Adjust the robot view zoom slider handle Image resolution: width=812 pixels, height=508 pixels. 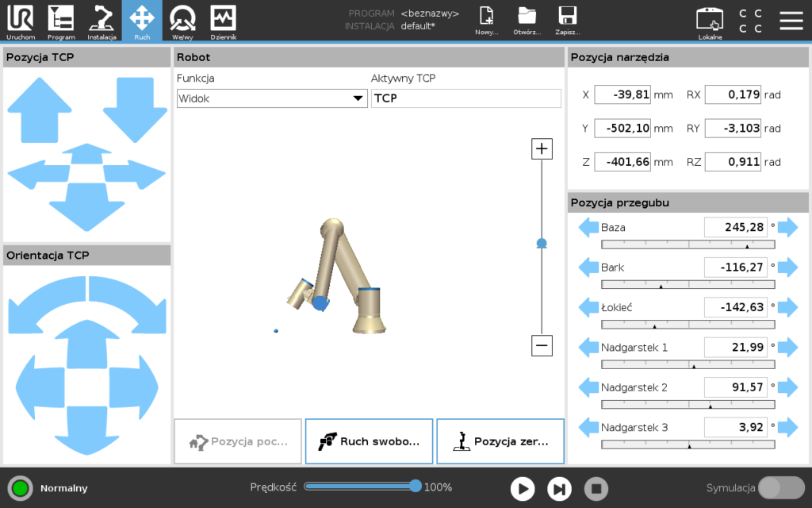pos(542,243)
